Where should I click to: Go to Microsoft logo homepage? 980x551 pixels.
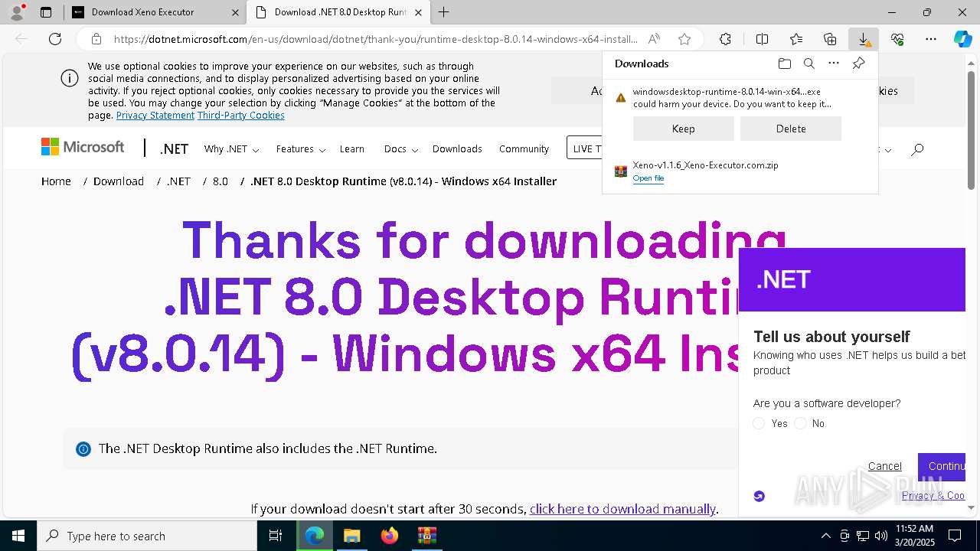point(83,147)
